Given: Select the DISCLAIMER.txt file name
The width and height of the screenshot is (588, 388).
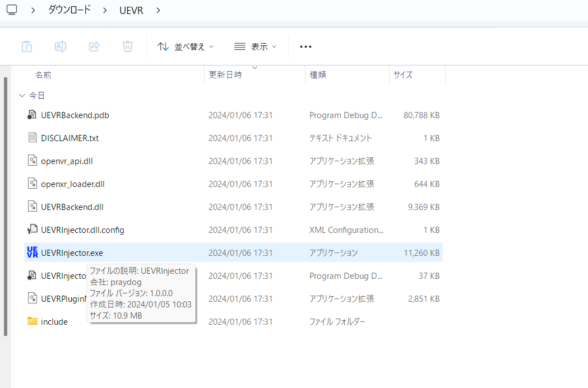Looking at the screenshot, I should coord(70,138).
